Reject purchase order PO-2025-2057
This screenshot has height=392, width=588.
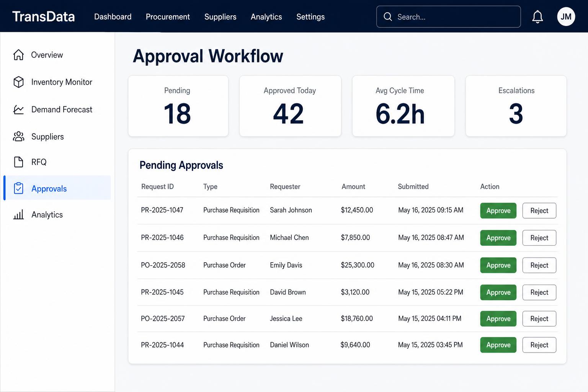pyautogui.click(x=539, y=318)
